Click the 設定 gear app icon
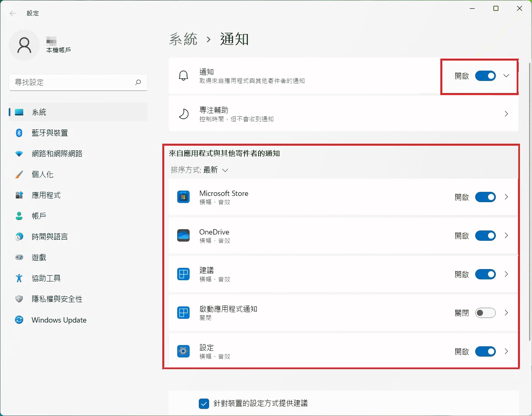532x416 pixels. (183, 351)
